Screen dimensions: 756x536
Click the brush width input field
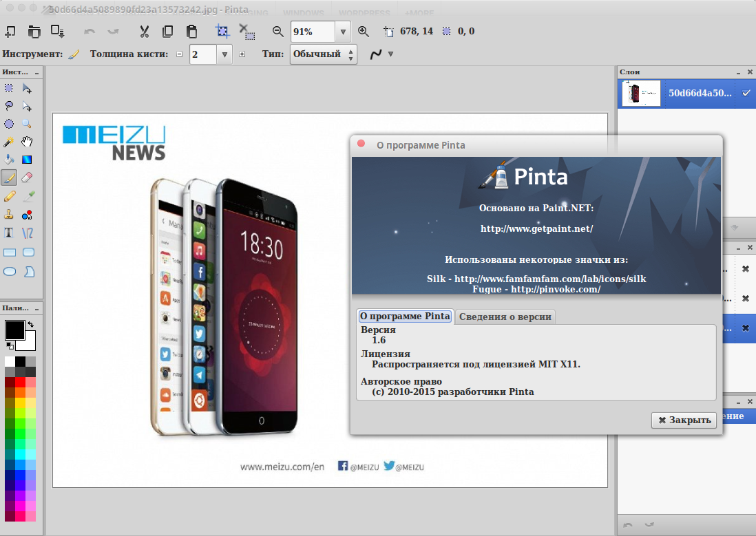tap(203, 54)
